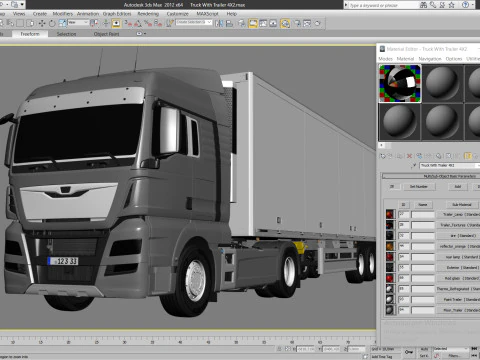Open the Help menu
The image size is (480, 360).
232,14
